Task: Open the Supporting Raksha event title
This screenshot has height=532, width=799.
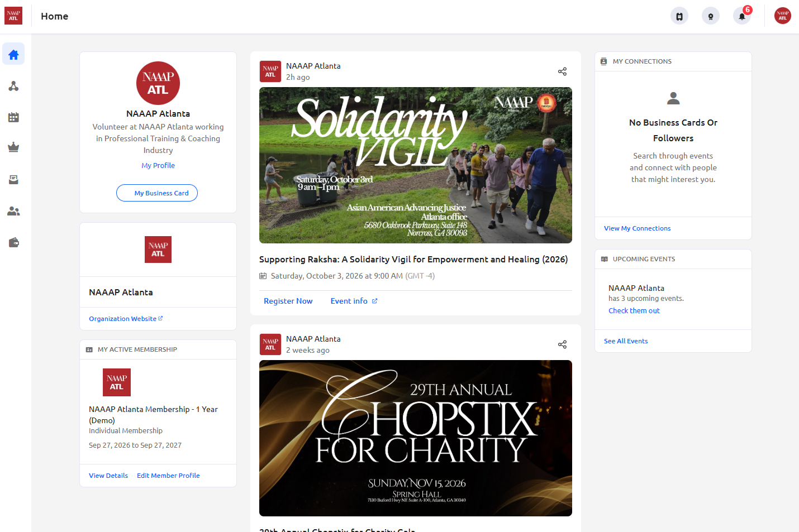Action: 413,260
